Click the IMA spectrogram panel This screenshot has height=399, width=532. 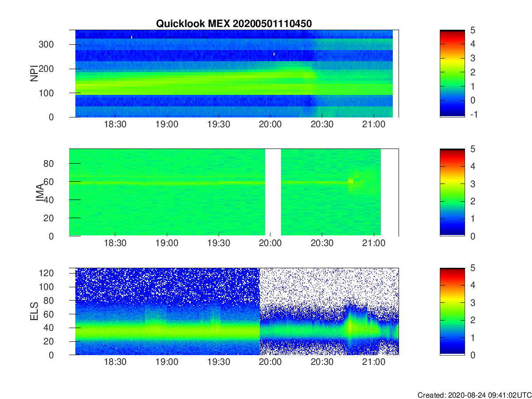click(234, 192)
